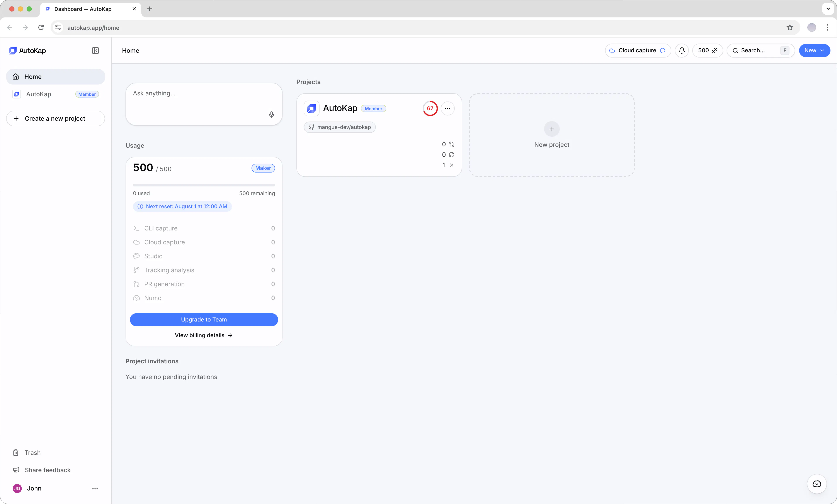
Task: Click the browser profile avatar
Action: (x=811, y=27)
